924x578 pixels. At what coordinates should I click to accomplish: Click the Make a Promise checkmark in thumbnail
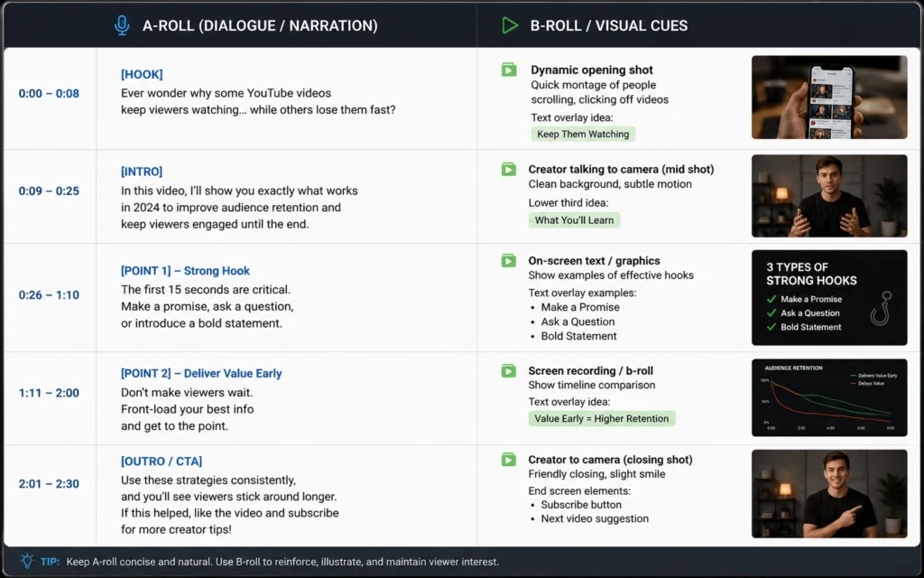tap(772, 299)
